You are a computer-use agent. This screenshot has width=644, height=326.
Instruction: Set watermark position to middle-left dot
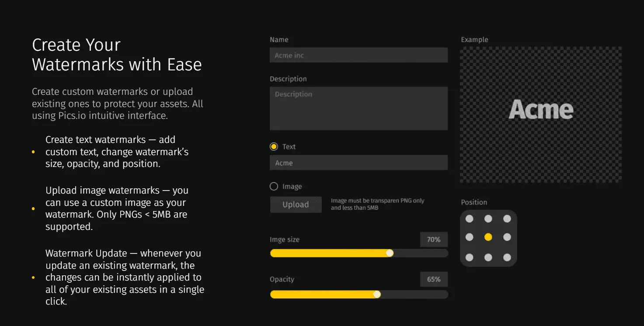coord(470,237)
